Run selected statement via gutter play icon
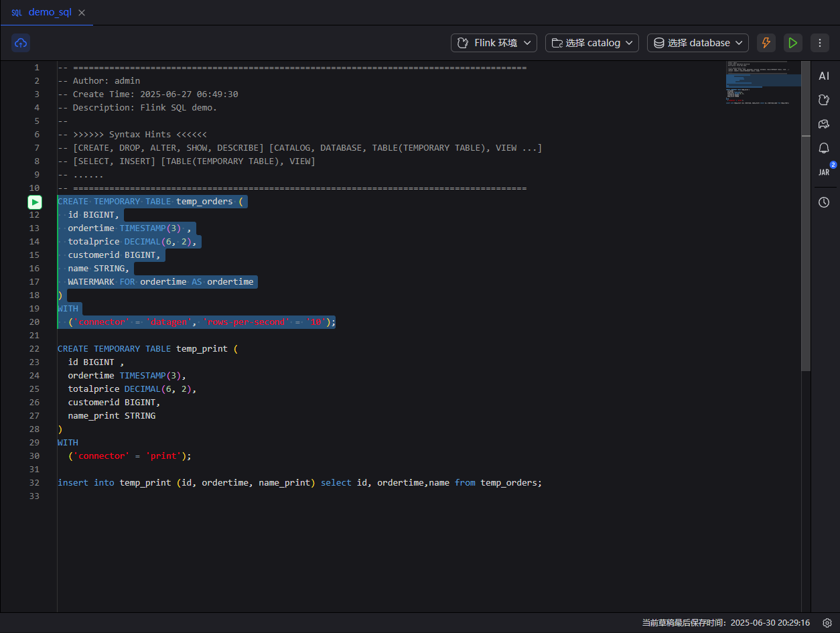 [35, 202]
